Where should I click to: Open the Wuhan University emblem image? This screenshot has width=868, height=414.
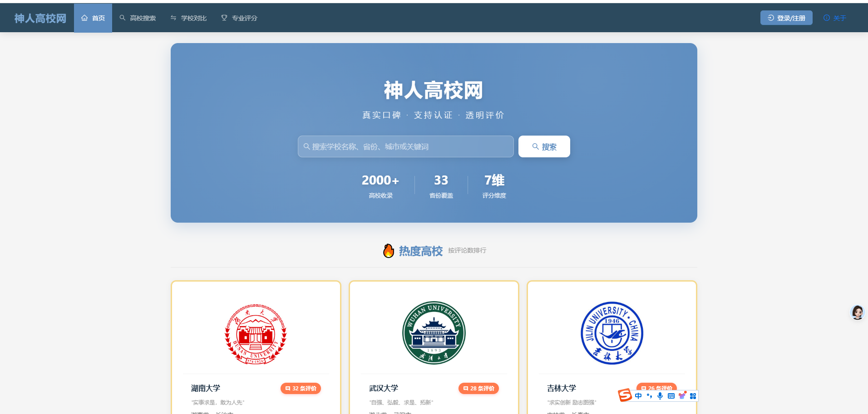click(x=434, y=333)
